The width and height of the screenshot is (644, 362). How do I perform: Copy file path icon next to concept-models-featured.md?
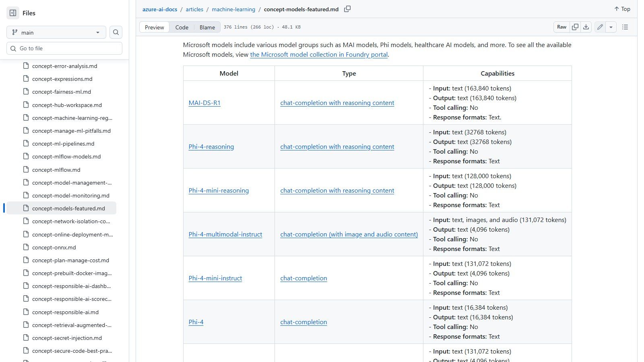(x=347, y=9)
